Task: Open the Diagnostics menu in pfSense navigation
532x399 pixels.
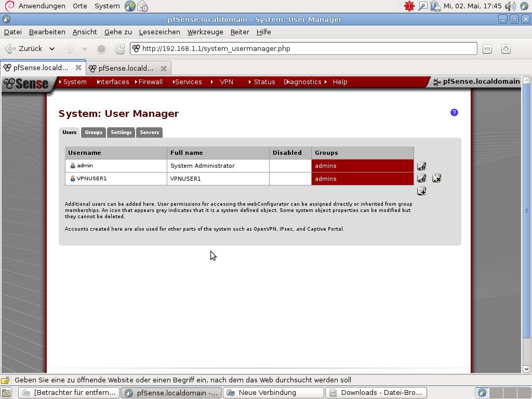Action: (302, 82)
